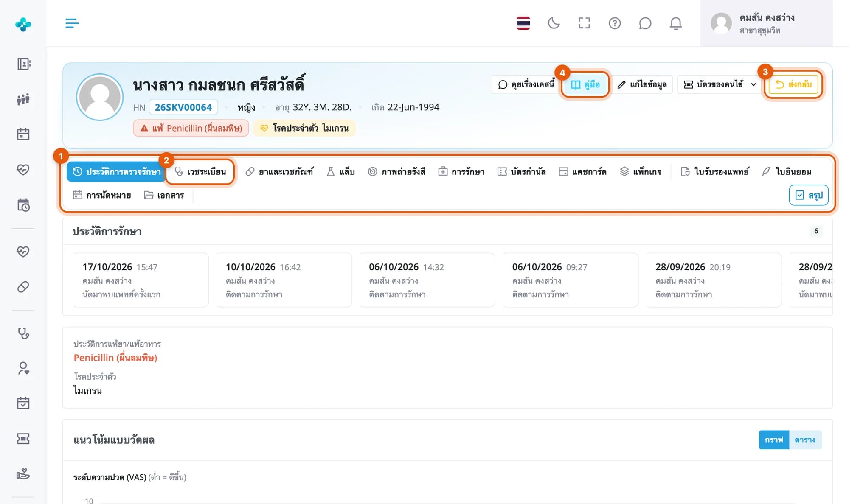The height and width of the screenshot is (504, 849).
Task: Open ยาและเวชภัณฑ์ tab
Action: pyautogui.click(x=279, y=171)
